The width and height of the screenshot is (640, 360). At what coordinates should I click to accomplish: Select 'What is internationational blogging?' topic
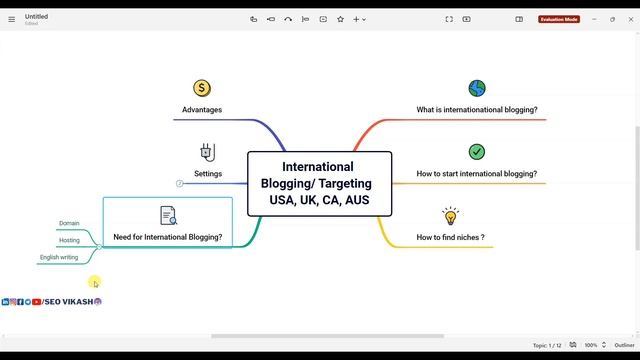(x=477, y=110)
